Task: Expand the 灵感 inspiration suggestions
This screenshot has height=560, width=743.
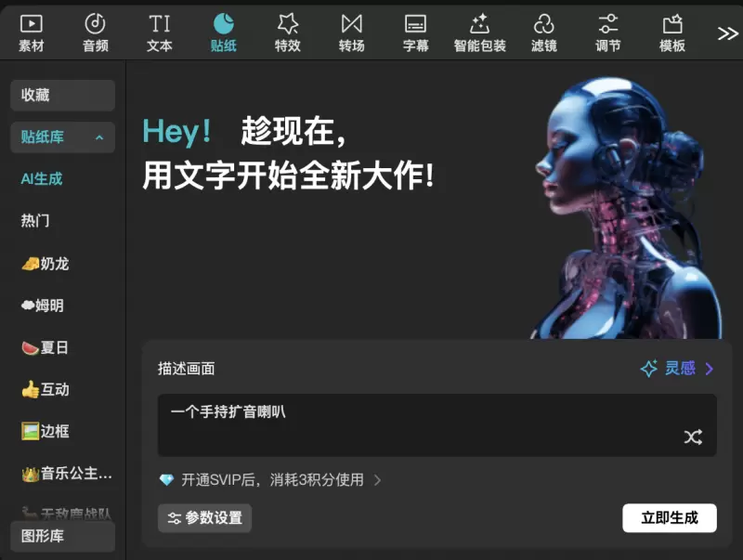Action: pyautogui.click(x=679, y=369)
